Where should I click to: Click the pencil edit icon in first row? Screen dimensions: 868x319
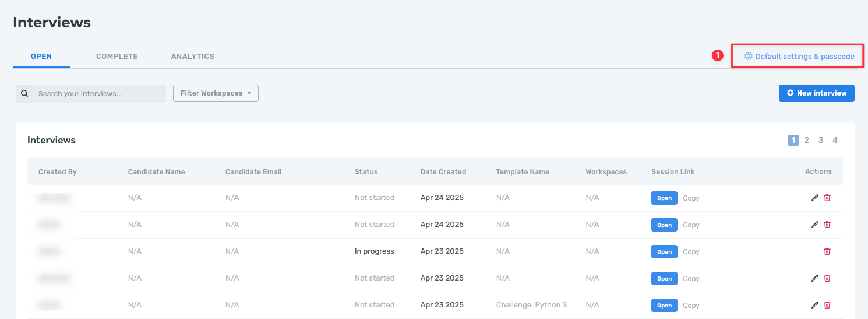coord(814,198)
